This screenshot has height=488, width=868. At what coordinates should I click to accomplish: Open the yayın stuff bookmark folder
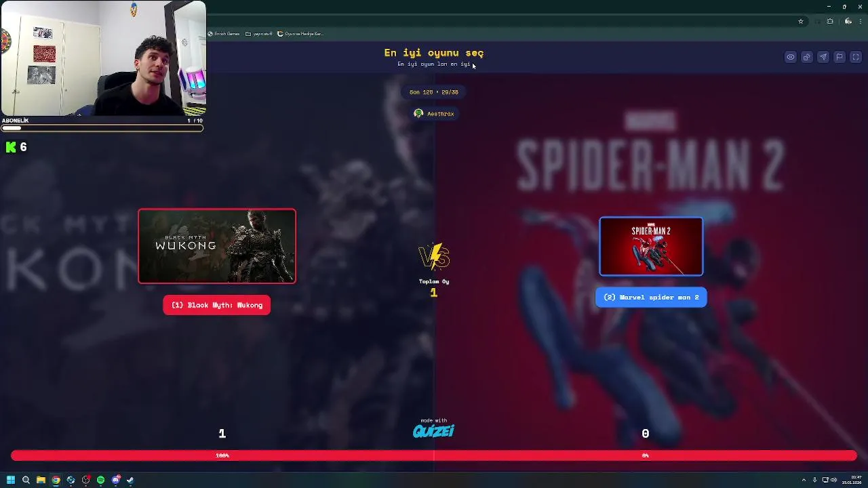point(259,34)
